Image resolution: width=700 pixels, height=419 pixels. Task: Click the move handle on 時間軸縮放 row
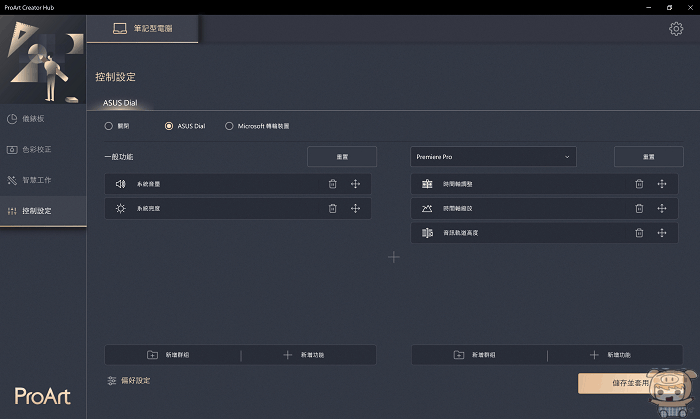click(662, 208)
